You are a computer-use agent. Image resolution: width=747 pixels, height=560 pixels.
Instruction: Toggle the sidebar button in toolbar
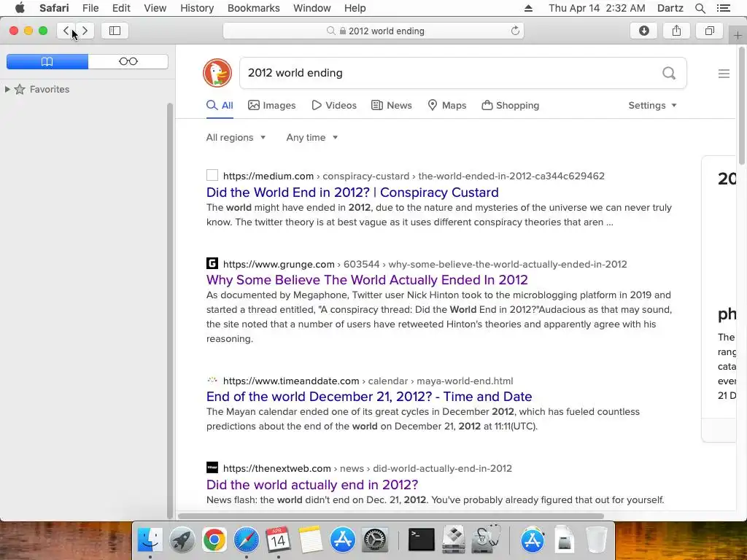click(x=115, y=31)
